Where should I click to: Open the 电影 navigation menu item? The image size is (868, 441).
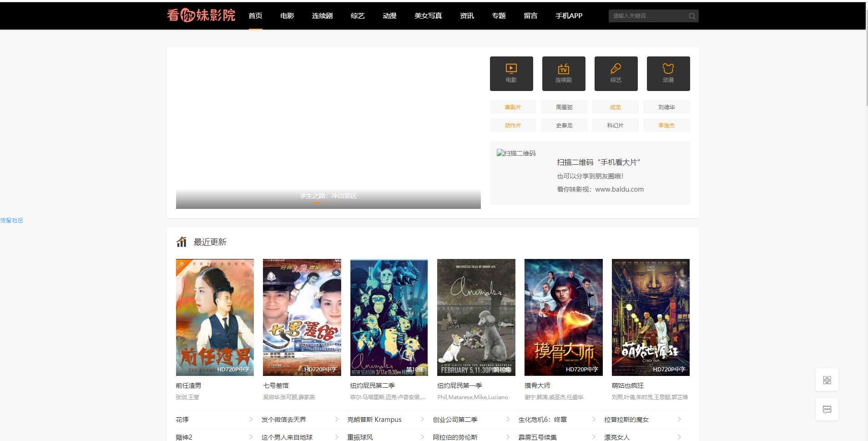[287, 16]
